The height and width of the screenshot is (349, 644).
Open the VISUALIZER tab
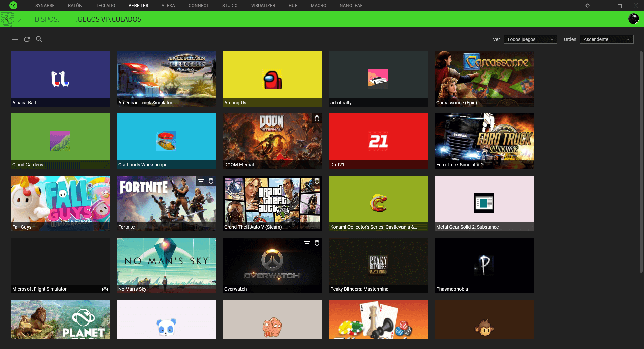[x=263, y=6]
